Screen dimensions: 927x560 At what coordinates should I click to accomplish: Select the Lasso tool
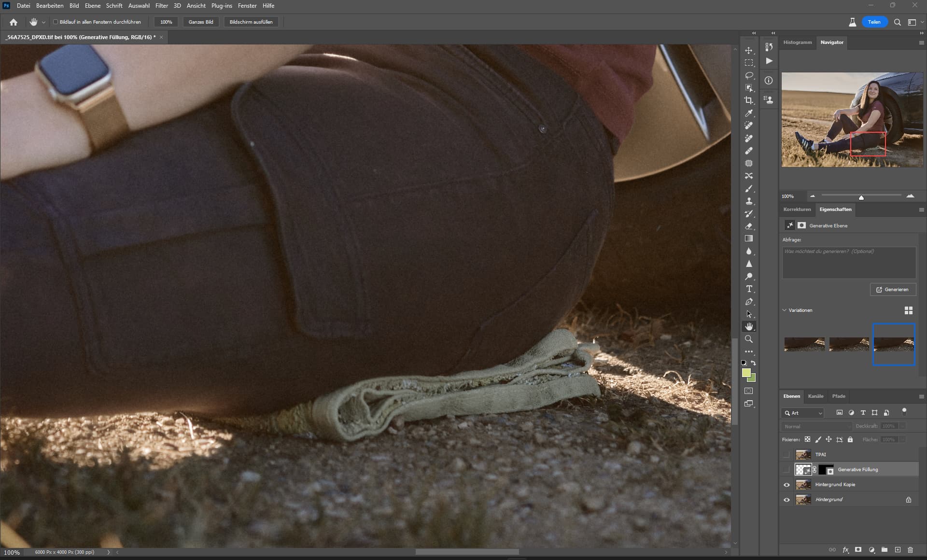tap(748, 76)
